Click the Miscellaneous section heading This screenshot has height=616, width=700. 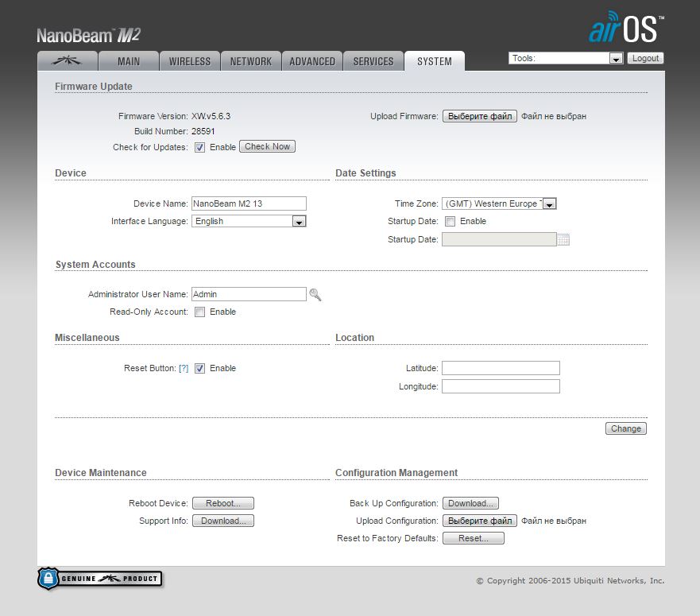87,338
